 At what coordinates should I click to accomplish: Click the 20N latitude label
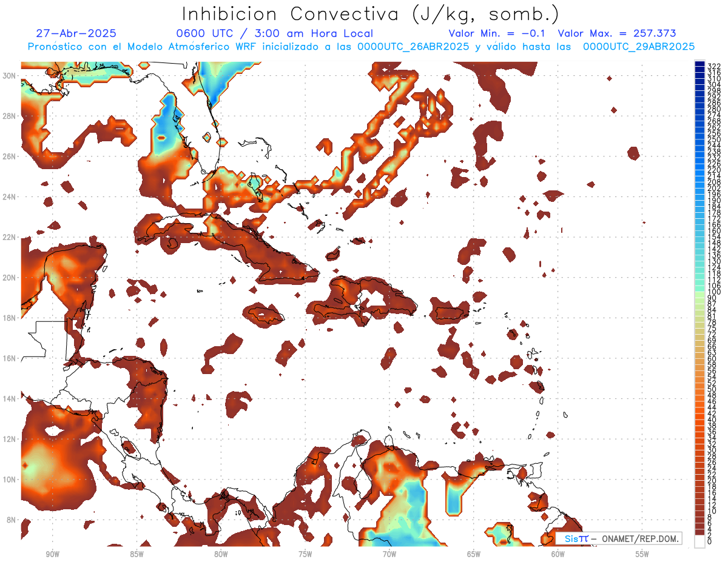point(10,277)
